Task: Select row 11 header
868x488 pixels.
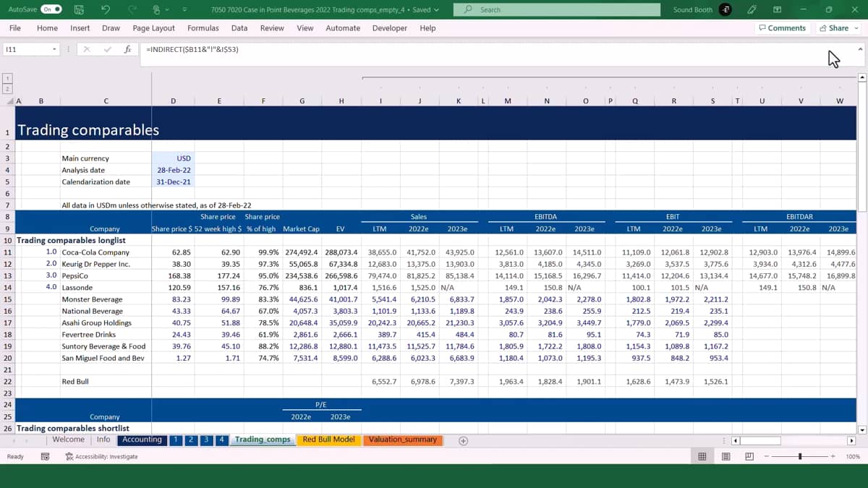Action: point(7,252)
